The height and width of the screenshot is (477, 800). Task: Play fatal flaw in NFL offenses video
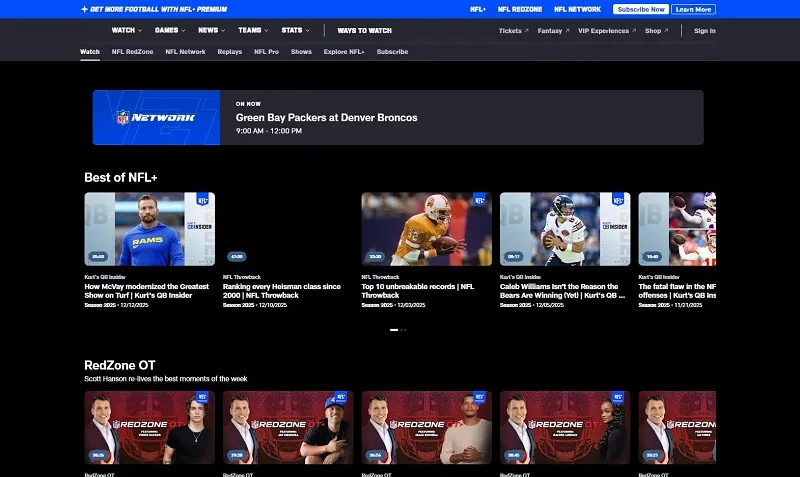[x=677, y=229]
